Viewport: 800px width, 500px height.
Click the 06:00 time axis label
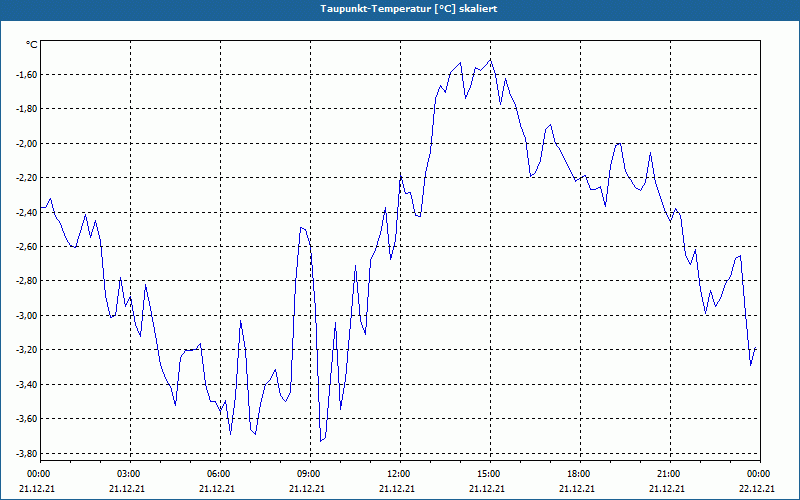220,474
